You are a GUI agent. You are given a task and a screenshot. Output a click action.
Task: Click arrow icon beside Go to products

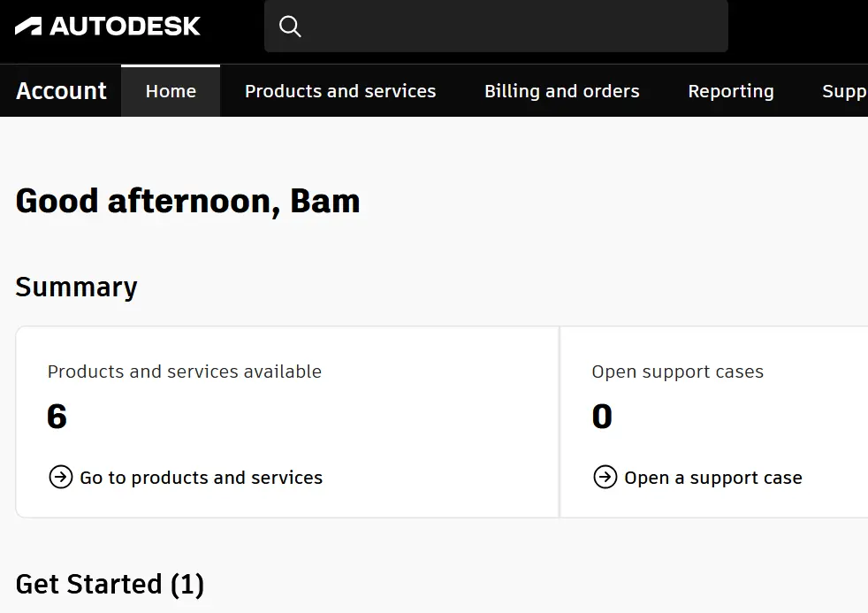click(x=61, y=477)
